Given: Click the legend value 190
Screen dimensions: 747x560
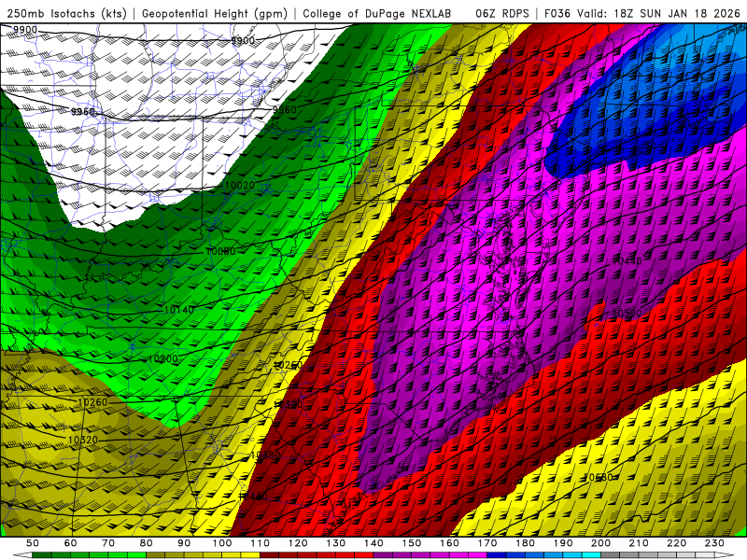Looking at the screenshot, I should (563, 543).
